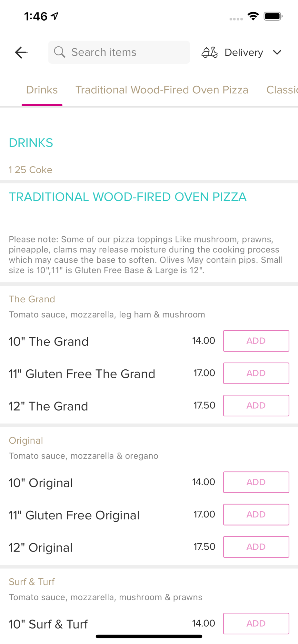Screen dimensions: 298x644
Task: Open the Delivery order type selector
Action: click(x=242, y=52)
